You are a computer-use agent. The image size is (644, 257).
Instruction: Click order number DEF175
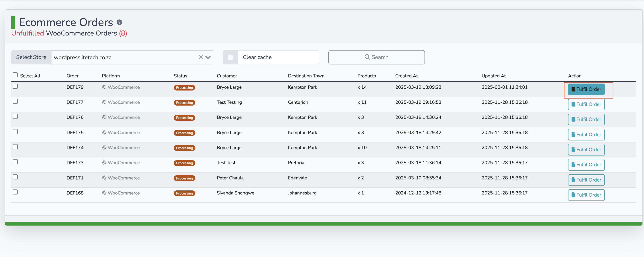(x=75, y=132)
